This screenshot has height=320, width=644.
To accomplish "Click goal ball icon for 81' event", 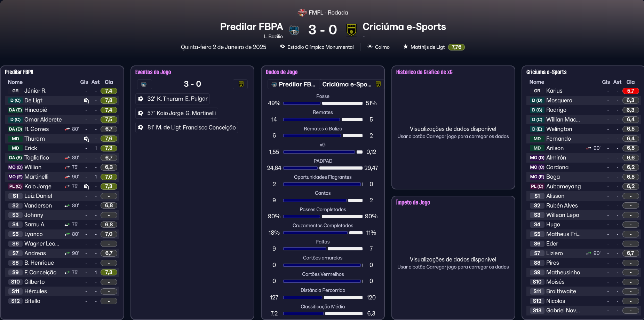I will point(141,127).
